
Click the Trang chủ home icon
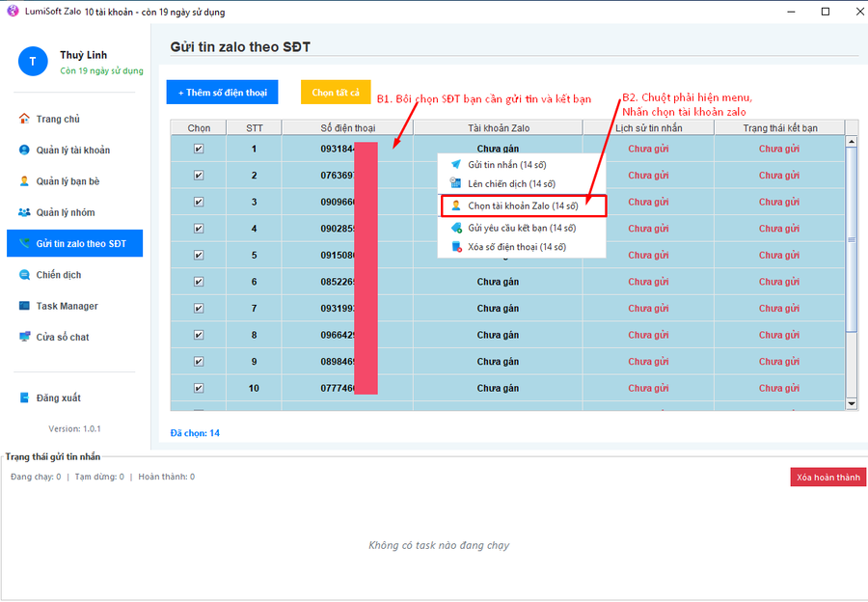25,119
